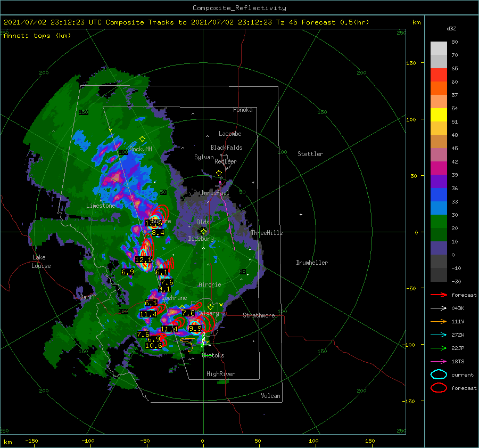
Task: Select the orange 111V track arrow
Action: (x=439, y=321)
